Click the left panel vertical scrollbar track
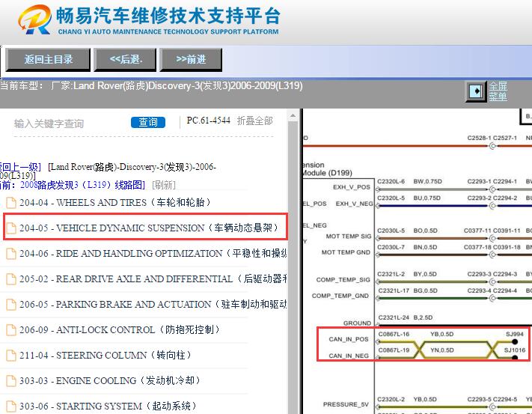 point(293,268)
